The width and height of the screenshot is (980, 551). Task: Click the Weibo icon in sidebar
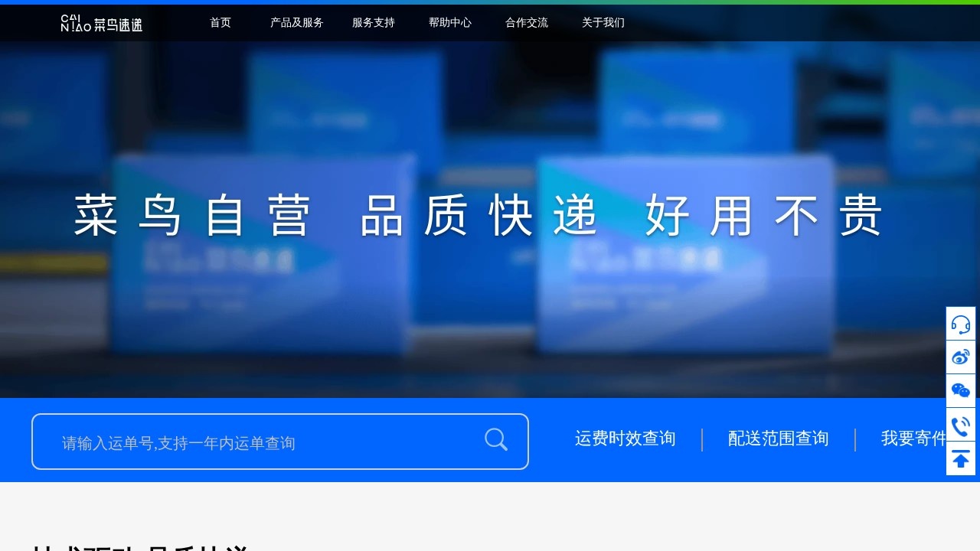pos(961,357)
